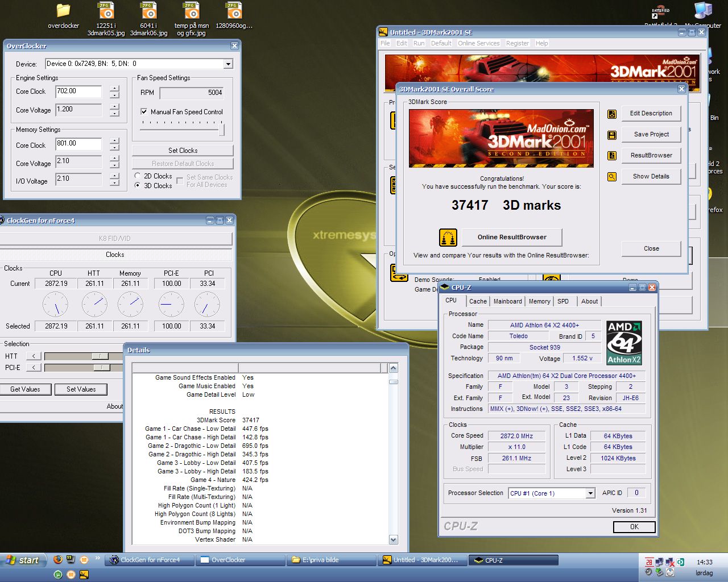
Task: Open the Device dropdown in OverClocker
Action: point(228,64)
